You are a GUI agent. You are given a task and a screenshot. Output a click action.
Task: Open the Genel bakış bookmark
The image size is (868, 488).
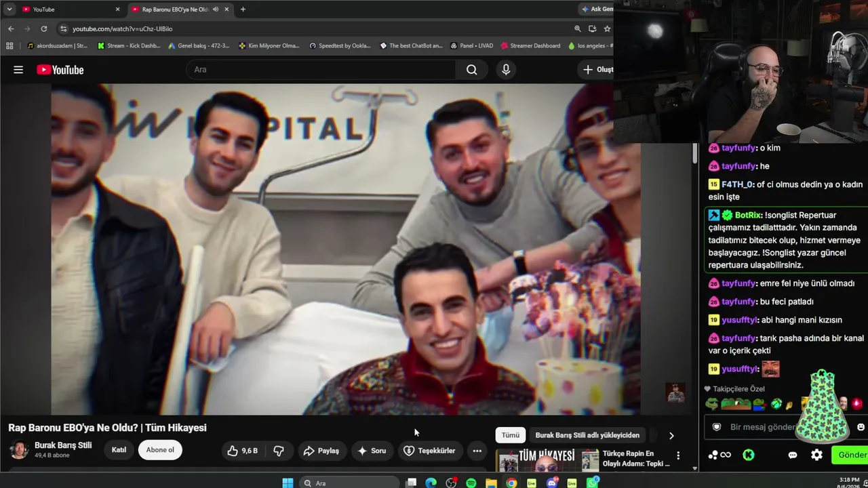click(x=199, y=45)
